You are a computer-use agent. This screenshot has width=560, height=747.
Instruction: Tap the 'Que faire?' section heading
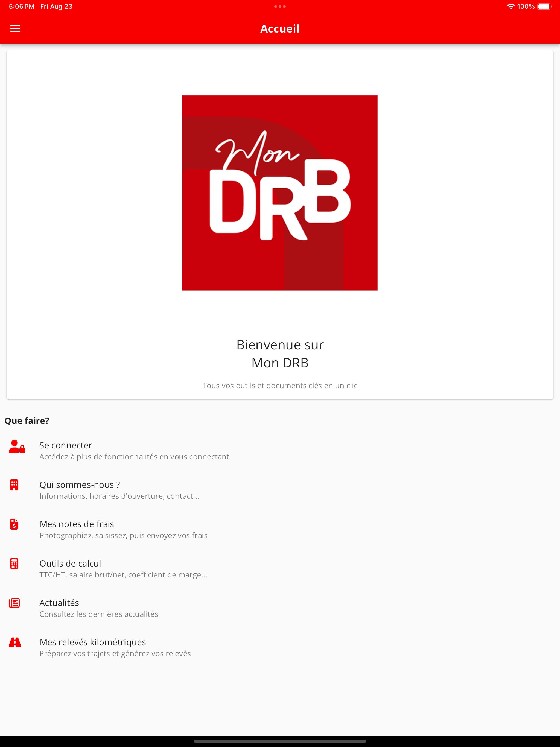[x=27, y=421]
